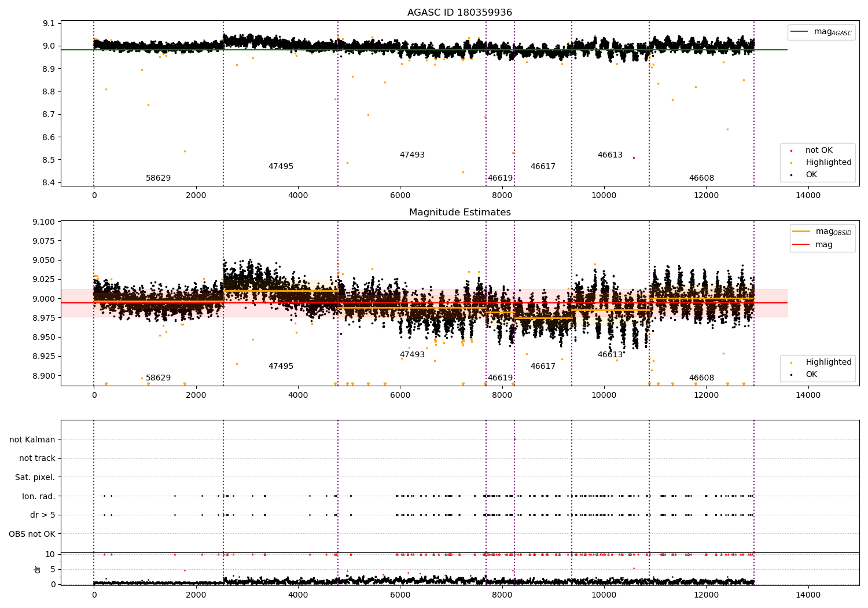The image size is (868, 608).
Task: Click the 'Sat. pixel.' axis label
Action: pos(35,477)
